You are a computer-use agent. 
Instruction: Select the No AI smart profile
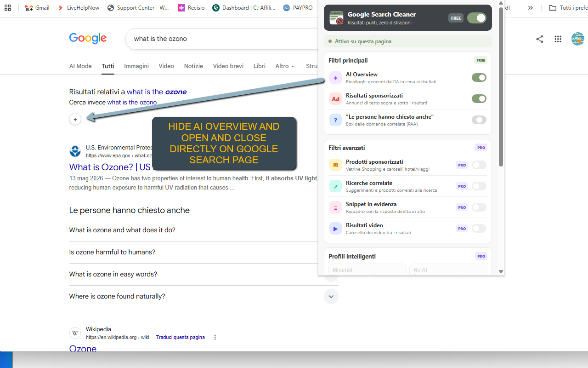click(x=448, y=270)
